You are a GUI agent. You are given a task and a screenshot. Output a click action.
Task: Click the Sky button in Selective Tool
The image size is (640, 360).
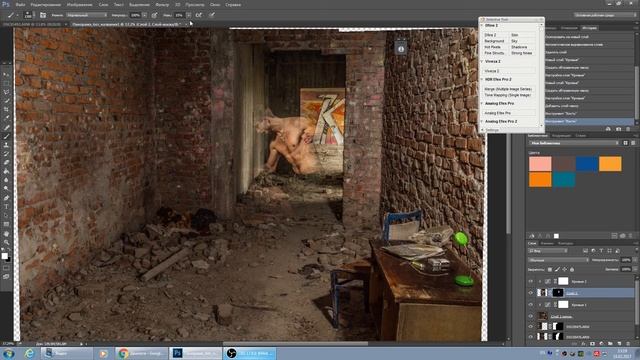pyautogui.click(x=522, y=41)
